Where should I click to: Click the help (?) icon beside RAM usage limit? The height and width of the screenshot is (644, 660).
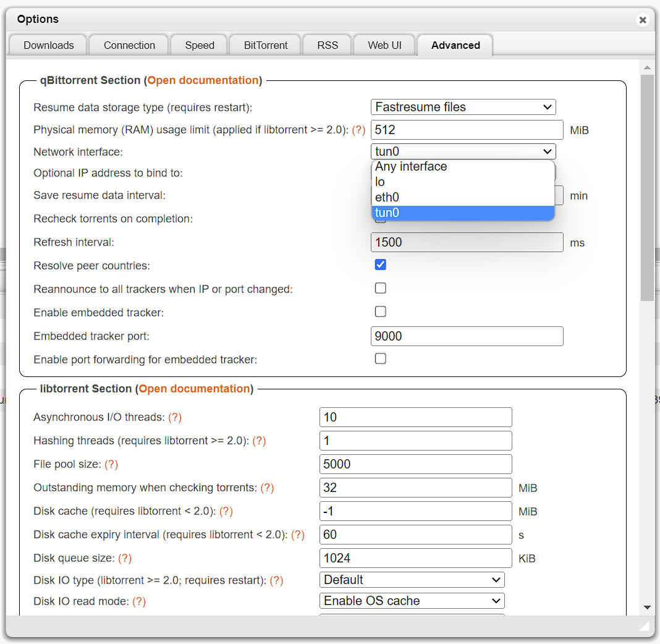pyautogui.click(x=358, y=130)
